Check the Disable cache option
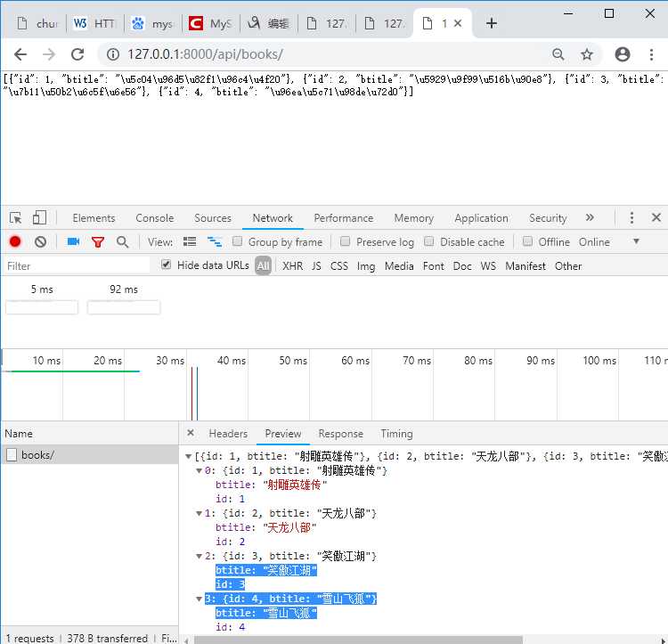Viewport: 668px width, 644px height. click(x=429, y=241)
